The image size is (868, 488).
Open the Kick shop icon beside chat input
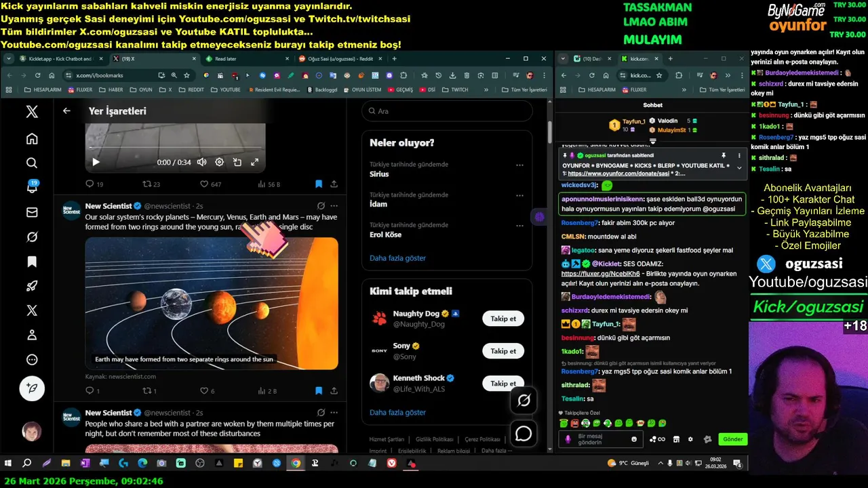675,439
